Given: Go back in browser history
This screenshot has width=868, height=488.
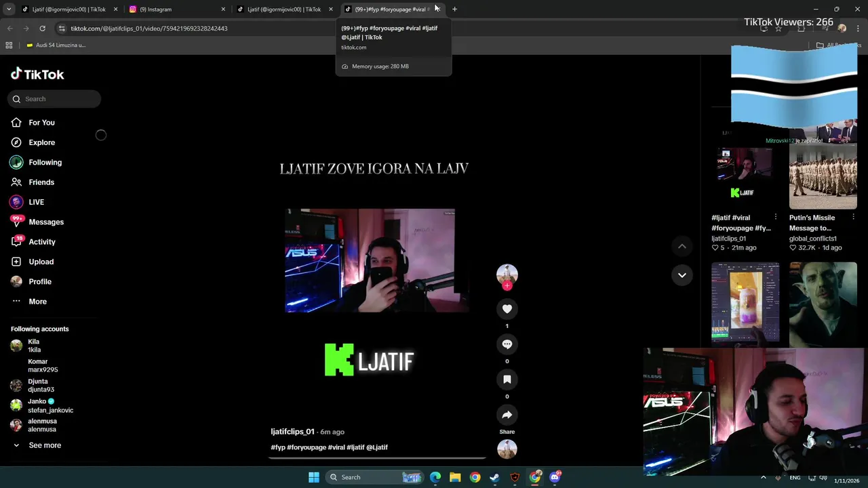Looking at the screenshot, I should [x=9, y=28].
